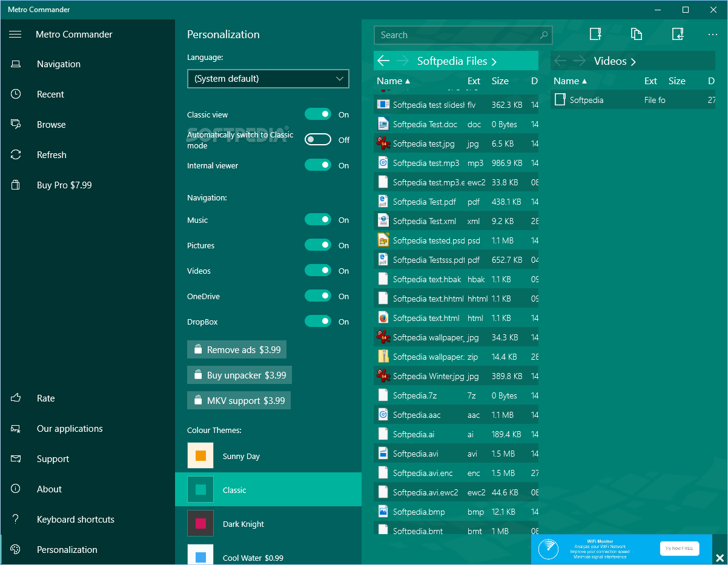This screenshot has height=565, width=728.
Task: Click Remove ads $3.99 button
Action: [x=237, y=349]
